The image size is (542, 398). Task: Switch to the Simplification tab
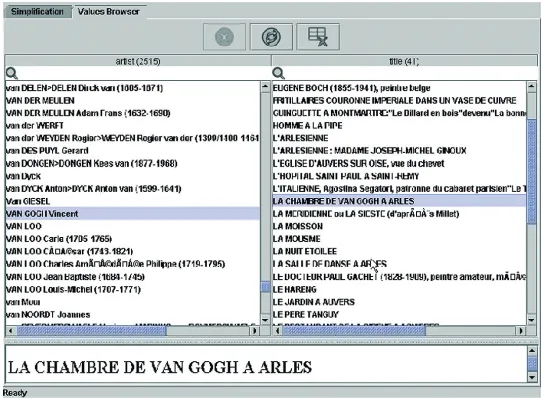click(x=37, y=11)
